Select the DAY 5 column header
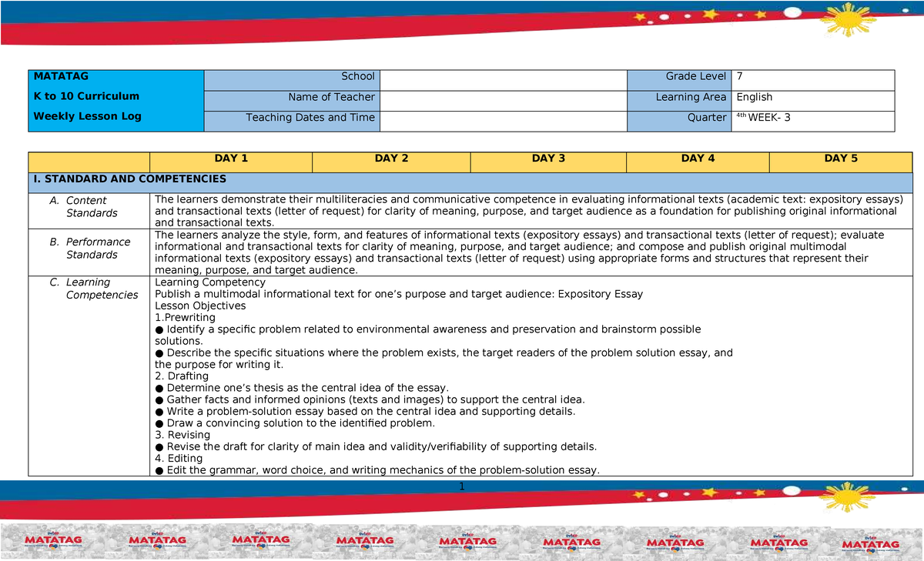 [841, 159]
